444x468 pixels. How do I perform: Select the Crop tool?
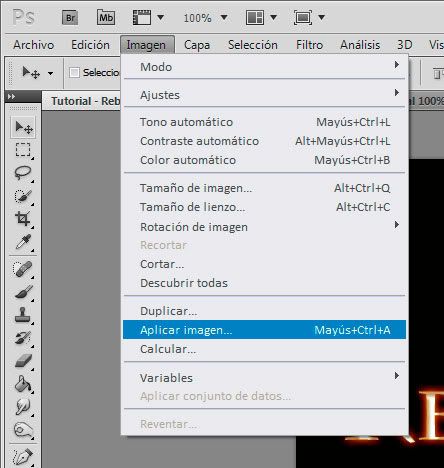[x=23, y=219]
